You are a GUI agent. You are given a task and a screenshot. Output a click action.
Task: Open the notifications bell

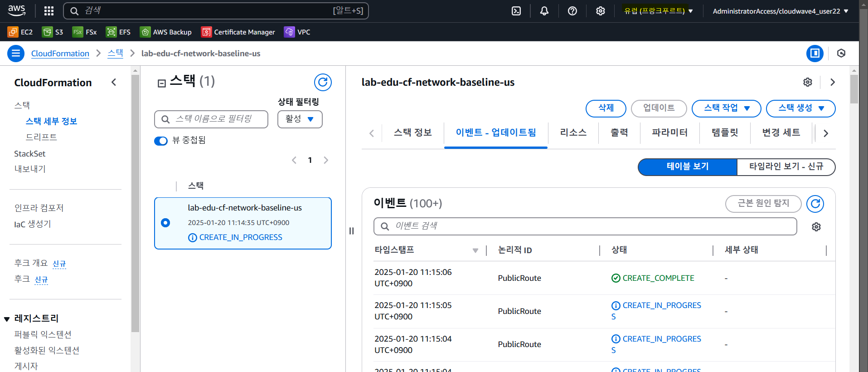544,11
